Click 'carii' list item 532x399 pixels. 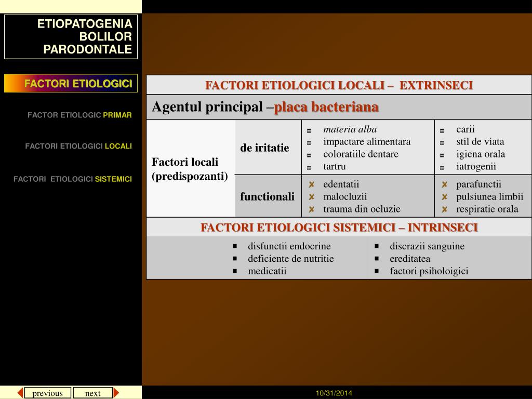465,129
